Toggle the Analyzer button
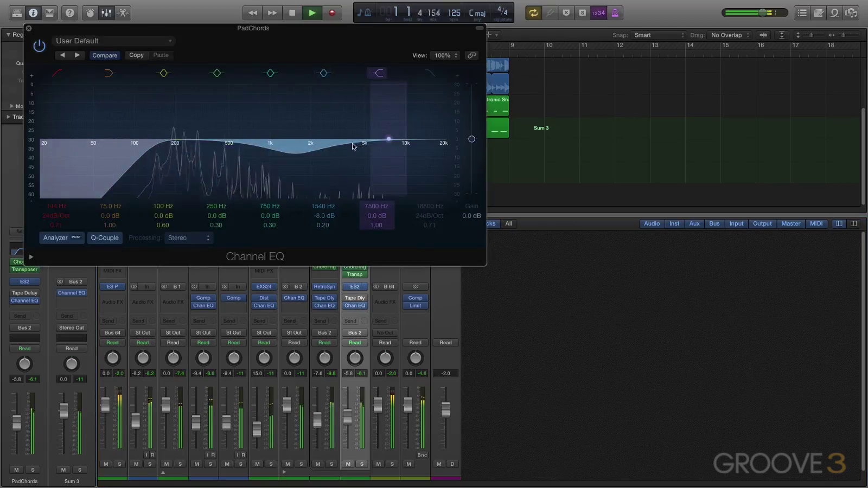The image size is (868, 488). 62,237
